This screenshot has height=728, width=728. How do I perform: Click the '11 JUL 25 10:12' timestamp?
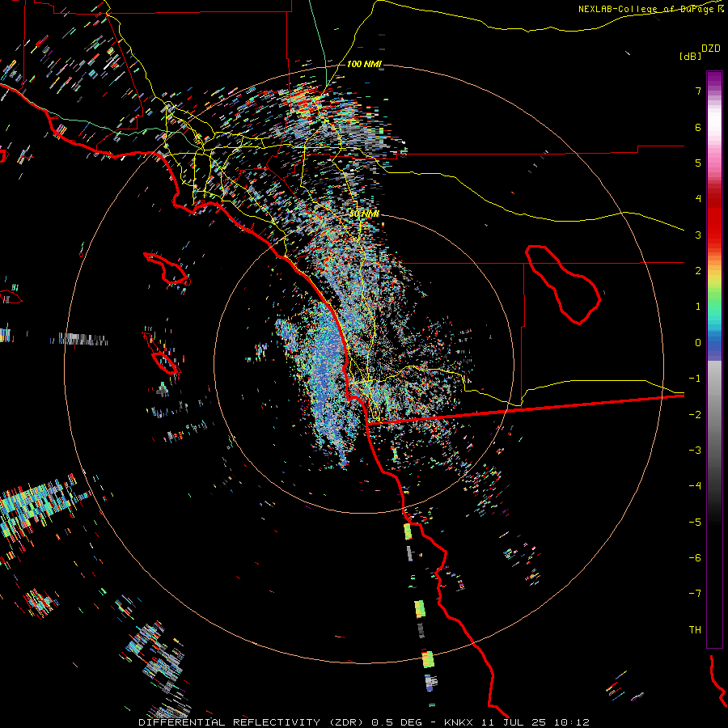click(535, 722)
